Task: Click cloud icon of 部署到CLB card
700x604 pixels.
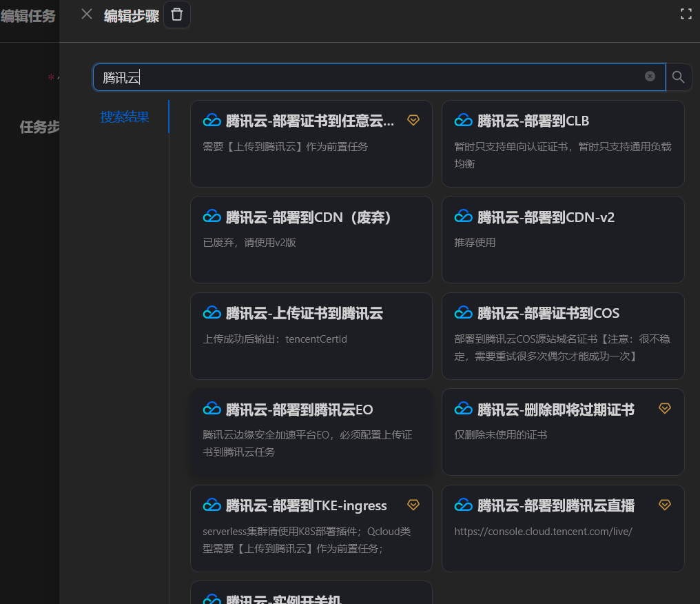Action: click(463, 121)
